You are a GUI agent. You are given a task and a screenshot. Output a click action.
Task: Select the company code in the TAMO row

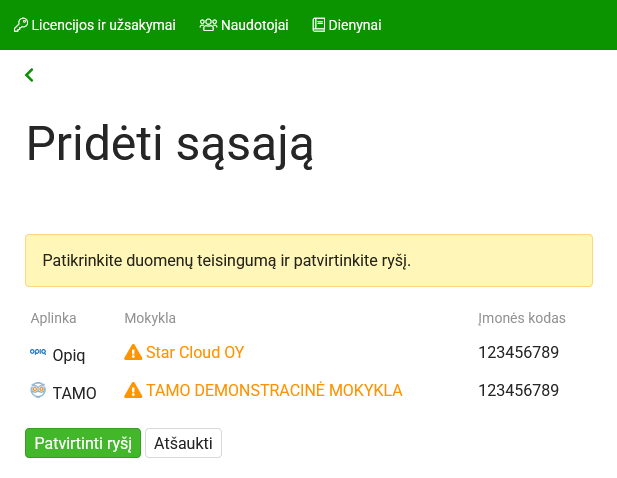point(518,390)
